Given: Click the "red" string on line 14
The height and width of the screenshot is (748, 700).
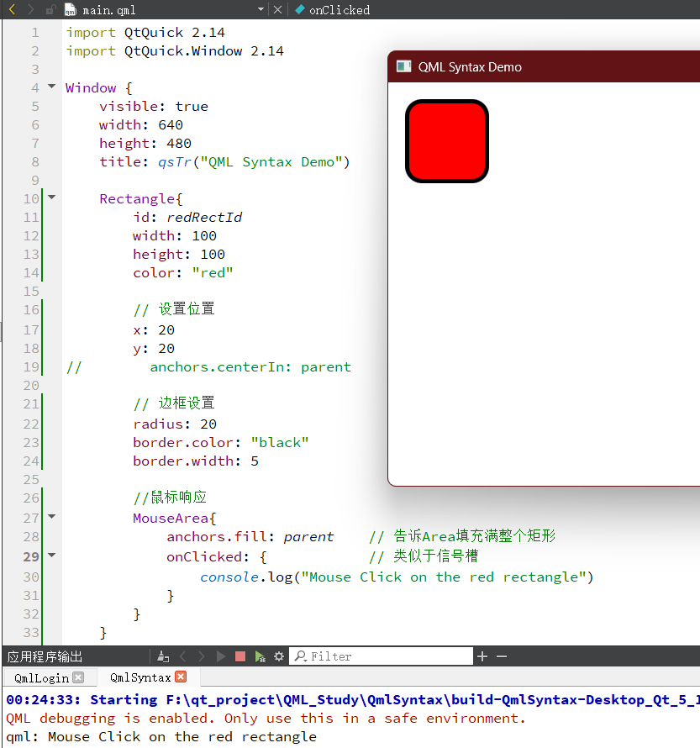Looking at the screenshot, I should 213,273.
